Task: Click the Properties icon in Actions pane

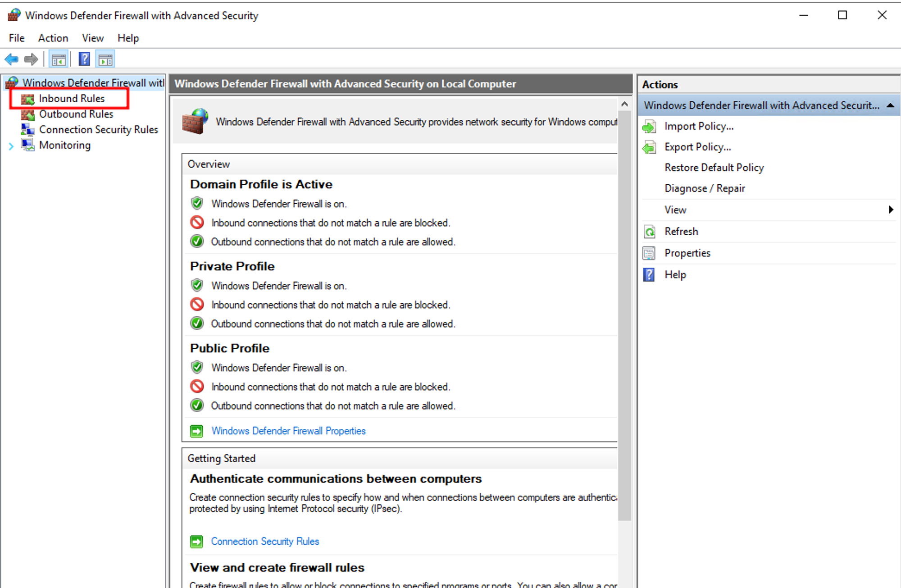Action: click(649, 253)
